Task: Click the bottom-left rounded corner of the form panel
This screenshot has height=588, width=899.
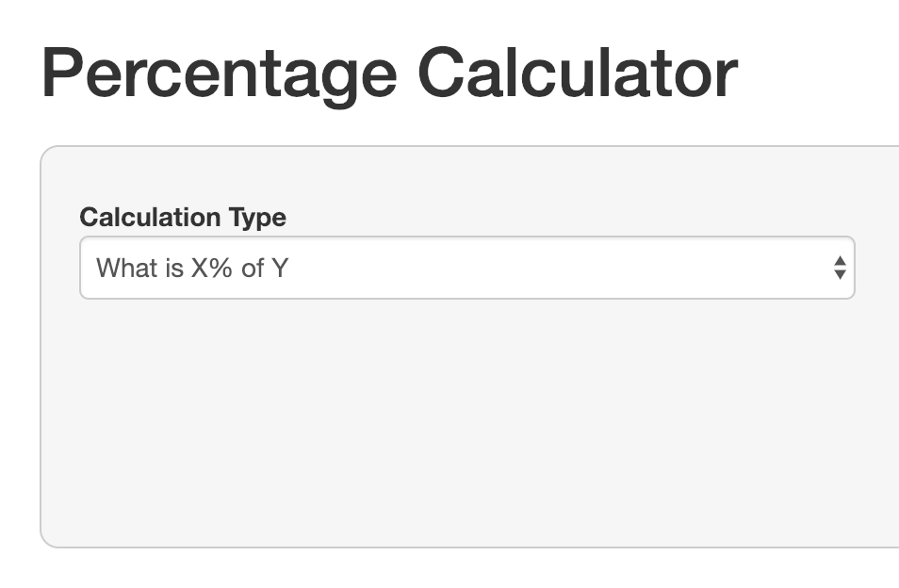Action: click(45, 541)
